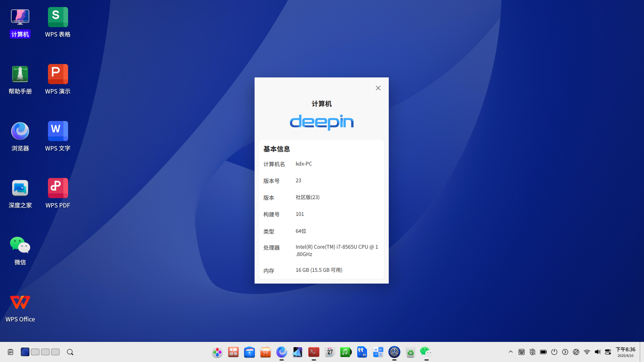Open the 微信 desktop icon
Viewport: 644px width, 362px height.
click(x=20, y=251)
